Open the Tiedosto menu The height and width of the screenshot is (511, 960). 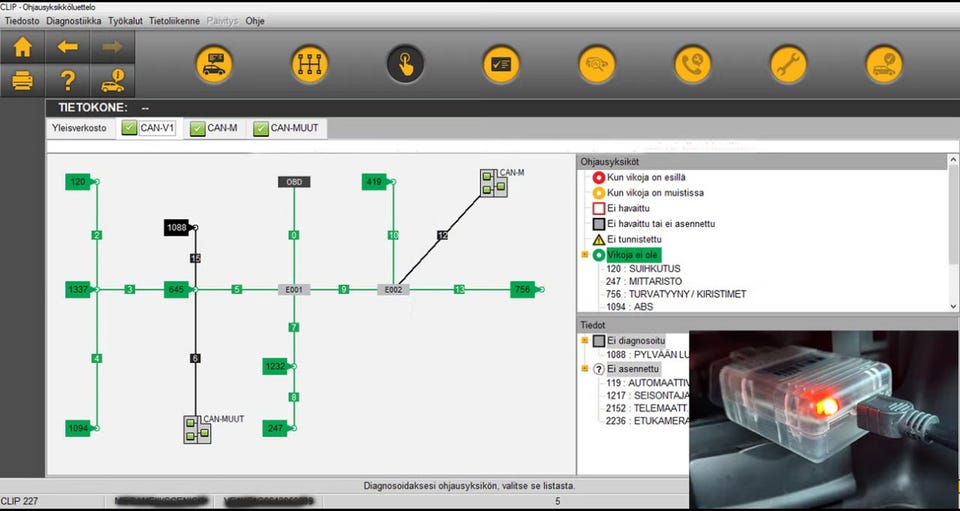click(22, 21)
